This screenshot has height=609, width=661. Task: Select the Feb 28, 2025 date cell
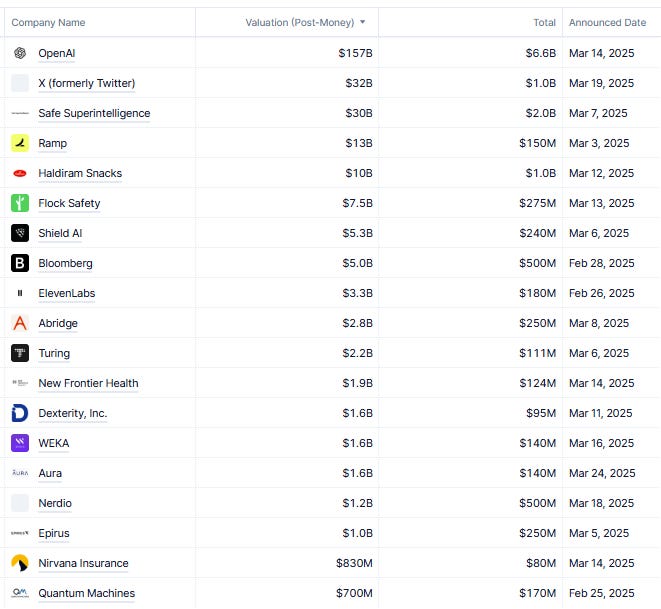612,263
